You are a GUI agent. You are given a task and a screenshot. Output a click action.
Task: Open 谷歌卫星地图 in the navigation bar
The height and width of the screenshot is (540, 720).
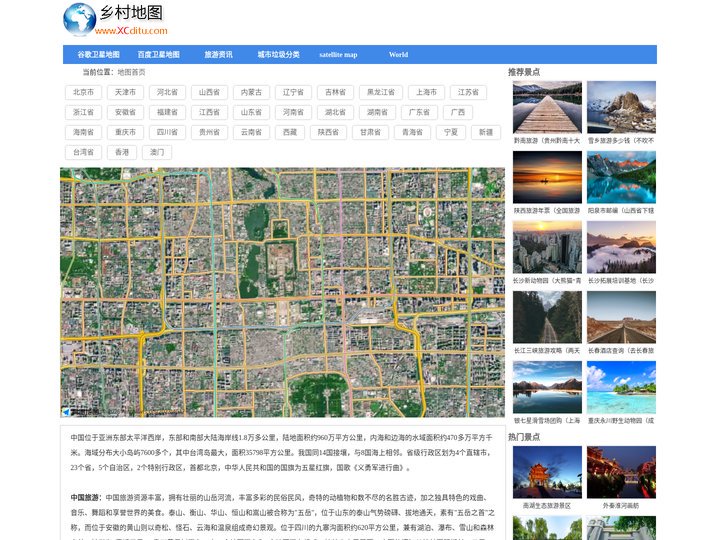coord(98,55)
